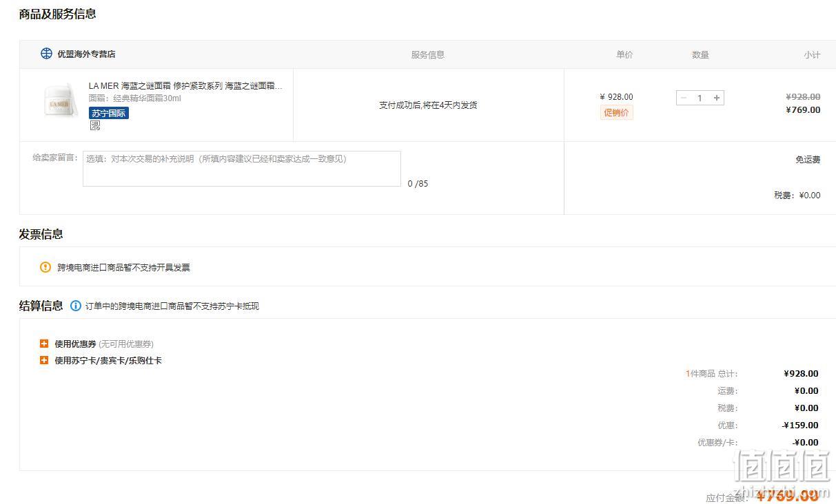Image resolution: width=836 pixels, height=504 pixels.
Task: Click the 面霜：经典精华面霜30ml spec text
Action: pos(134,98)
